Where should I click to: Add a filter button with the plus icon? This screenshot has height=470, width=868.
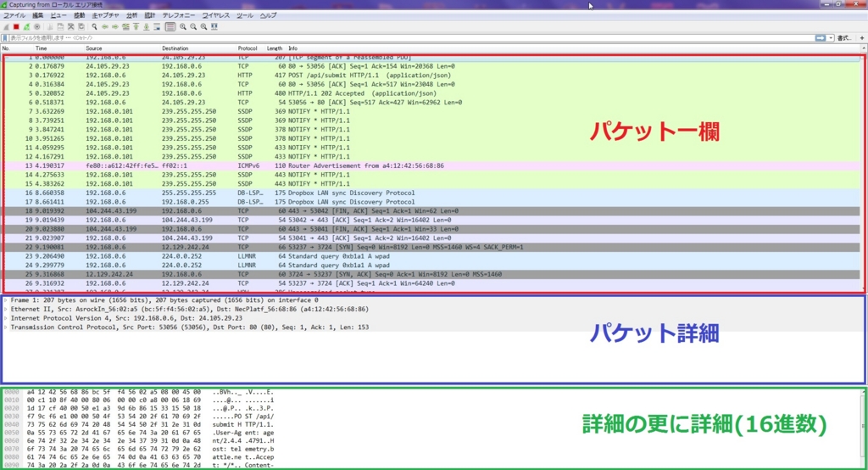pos(862,37)
